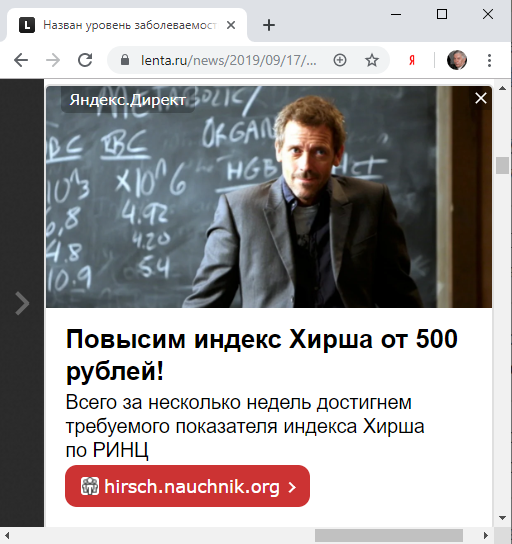512x544 pixels.
Task: Bookmark this page with star icon
Action: tap(372, 60)
